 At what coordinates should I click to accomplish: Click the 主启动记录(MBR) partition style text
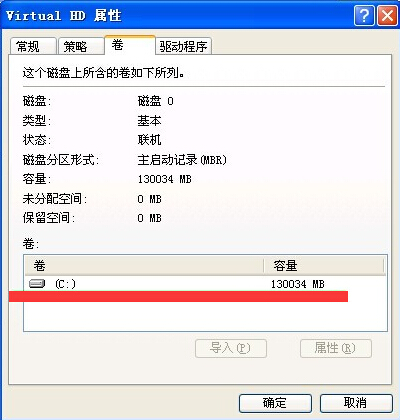point(182,160)
